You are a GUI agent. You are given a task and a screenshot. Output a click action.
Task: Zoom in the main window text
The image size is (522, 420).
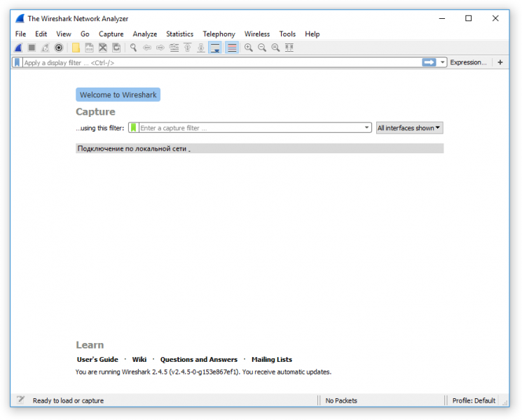tap(248, 48)
